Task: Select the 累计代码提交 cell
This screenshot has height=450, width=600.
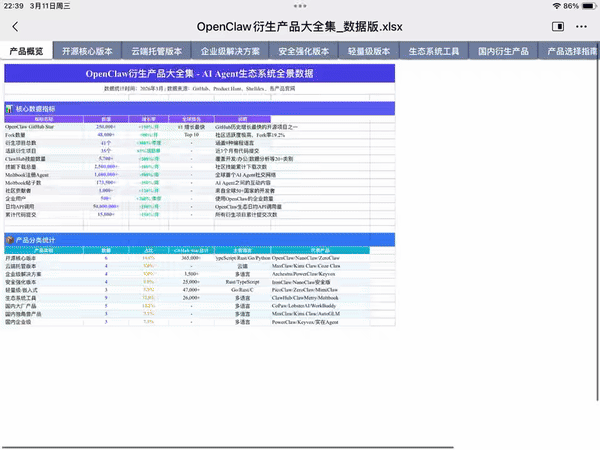Action: [x=44, y=215]
